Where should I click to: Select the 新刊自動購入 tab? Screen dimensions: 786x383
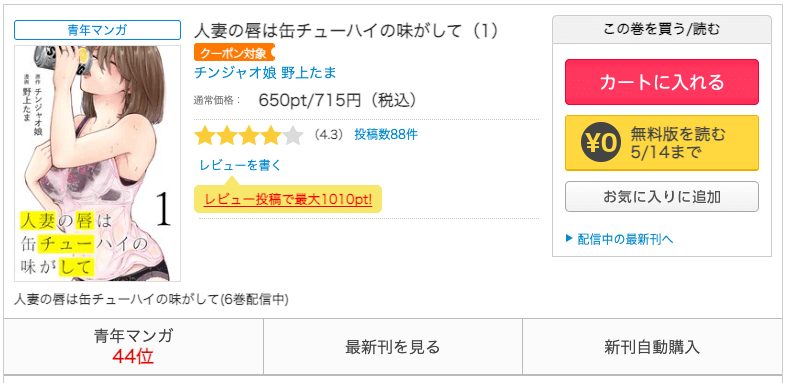(x=652, y=346)
